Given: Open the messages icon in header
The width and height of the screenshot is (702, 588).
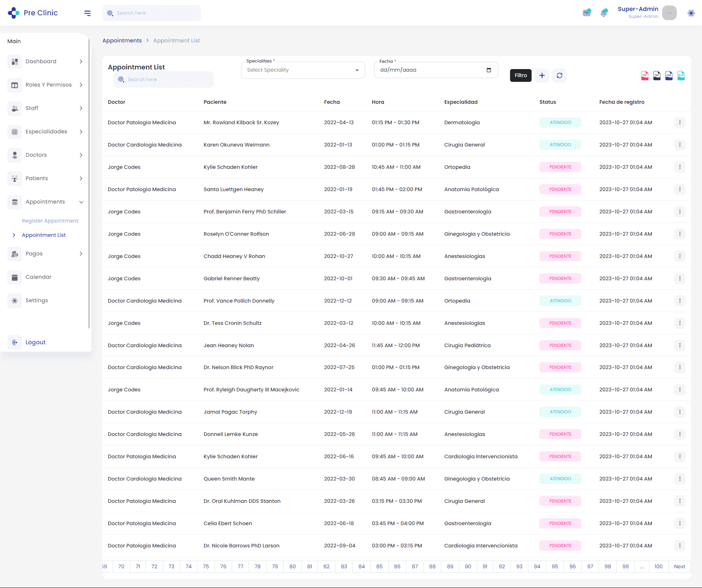Looking at the screenshot, I should [x=586, y=13].
